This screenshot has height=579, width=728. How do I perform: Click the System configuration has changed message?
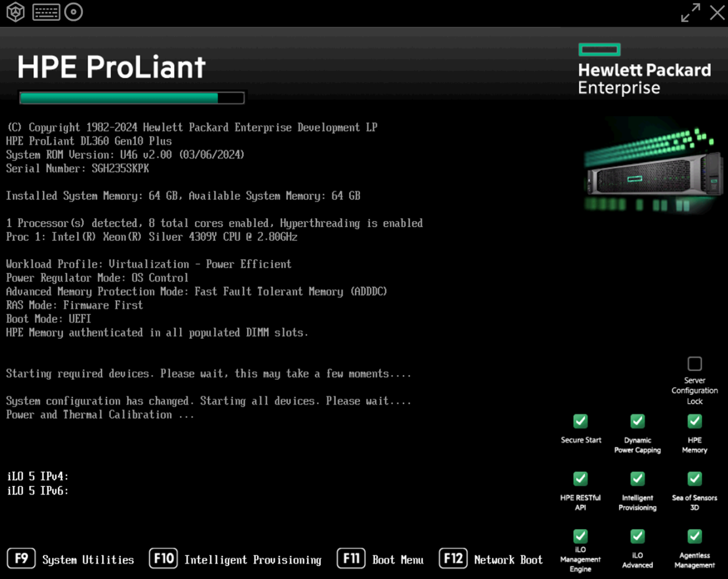point(208,401)
